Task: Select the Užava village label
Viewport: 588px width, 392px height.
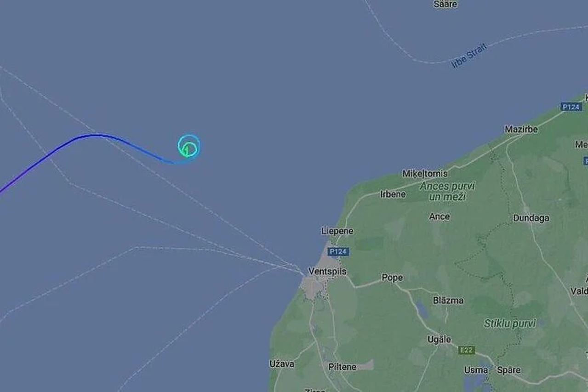Action: coord(282,364)
